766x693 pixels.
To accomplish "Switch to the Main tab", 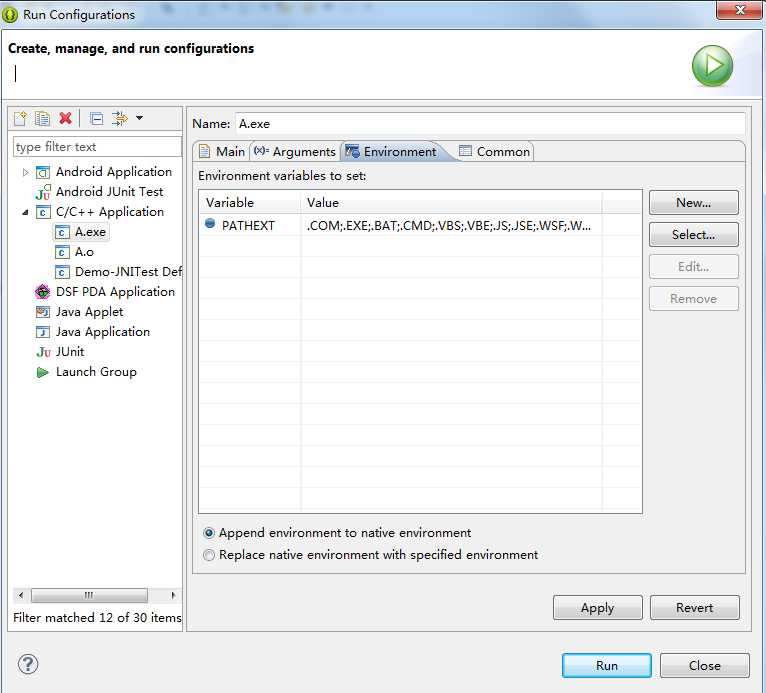I will point(222,152).
